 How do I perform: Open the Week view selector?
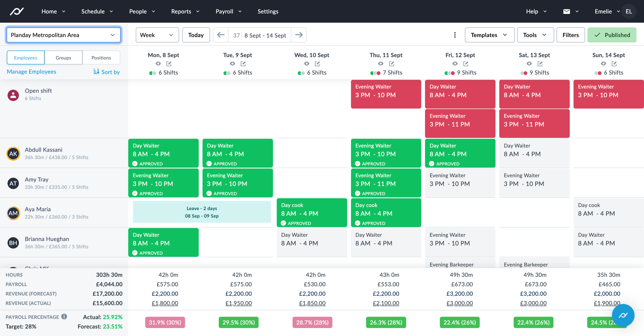157,35
